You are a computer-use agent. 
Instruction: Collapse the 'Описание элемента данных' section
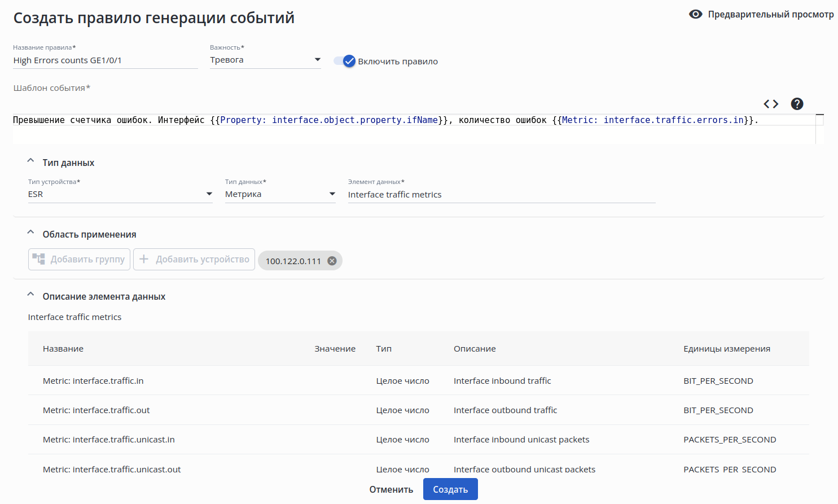31,296
